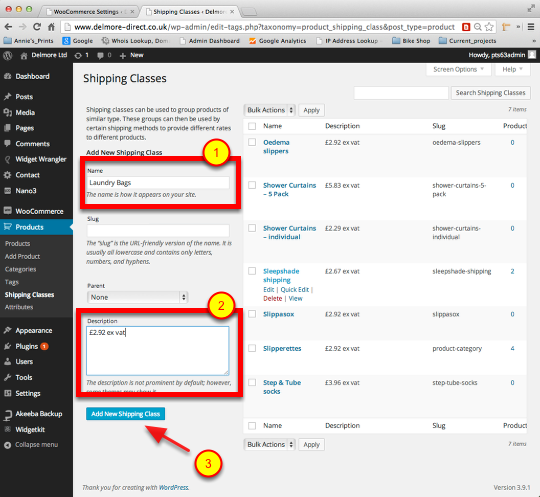Click the browser back arrow
The height and width of the screenshot is (497, 540).
pos(8,27)
